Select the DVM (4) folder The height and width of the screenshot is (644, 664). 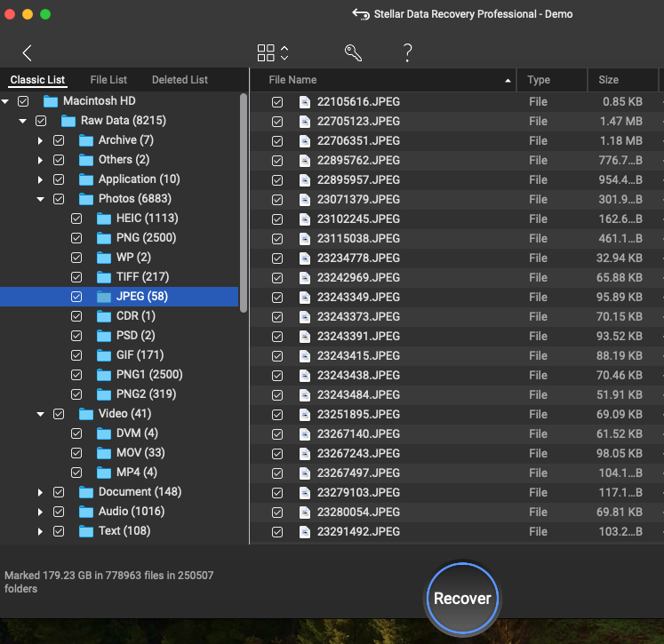click(137, 433)
